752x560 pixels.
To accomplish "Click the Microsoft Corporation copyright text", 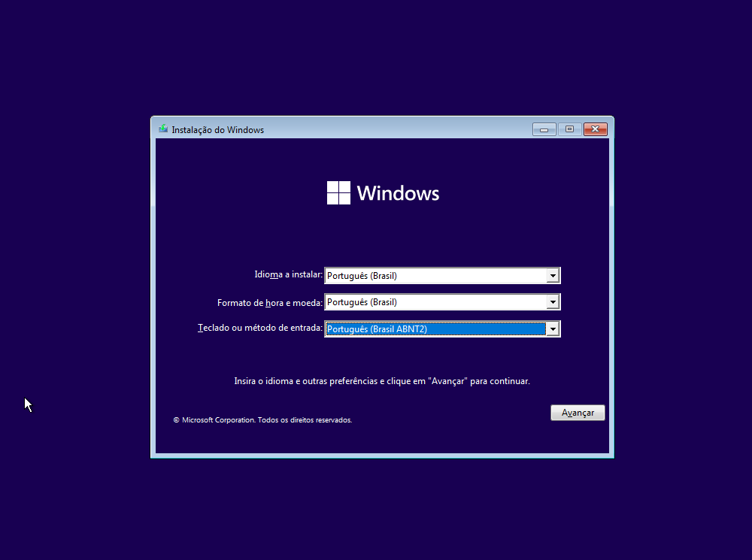I will tap(262, 420).
